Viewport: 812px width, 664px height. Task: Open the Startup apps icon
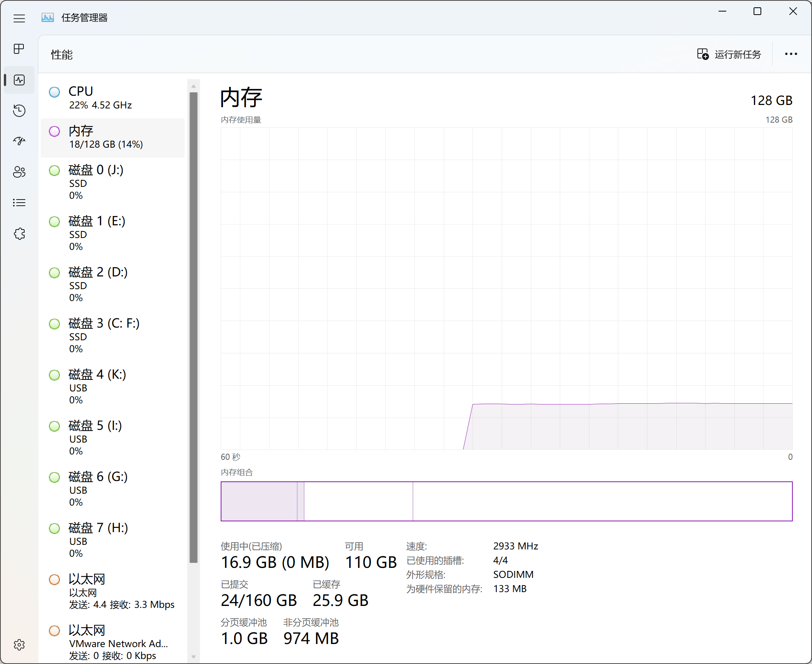[x=19, y=141]
